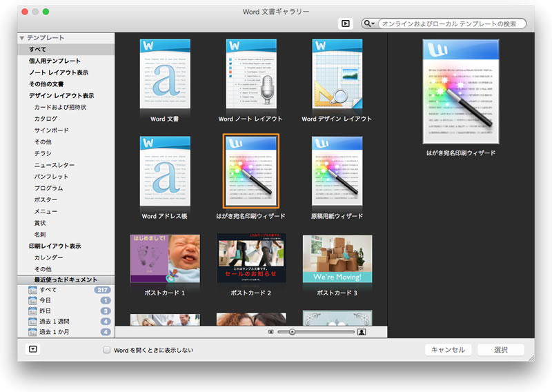Screen dimensions: 552x392
Task: Open 印刷レイアウト表示 category
Action: (55, 246)
